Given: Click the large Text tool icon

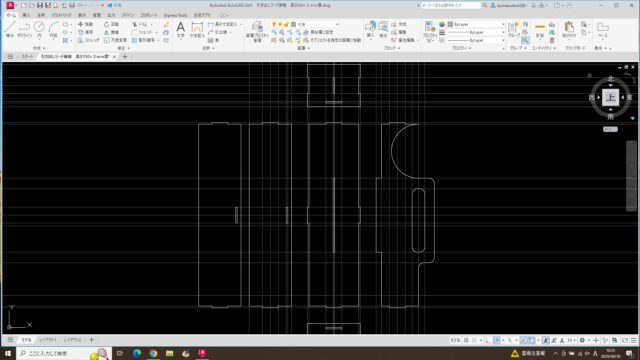Looking at the screenshot, I should pyautogui.click(x=180, y=30).
